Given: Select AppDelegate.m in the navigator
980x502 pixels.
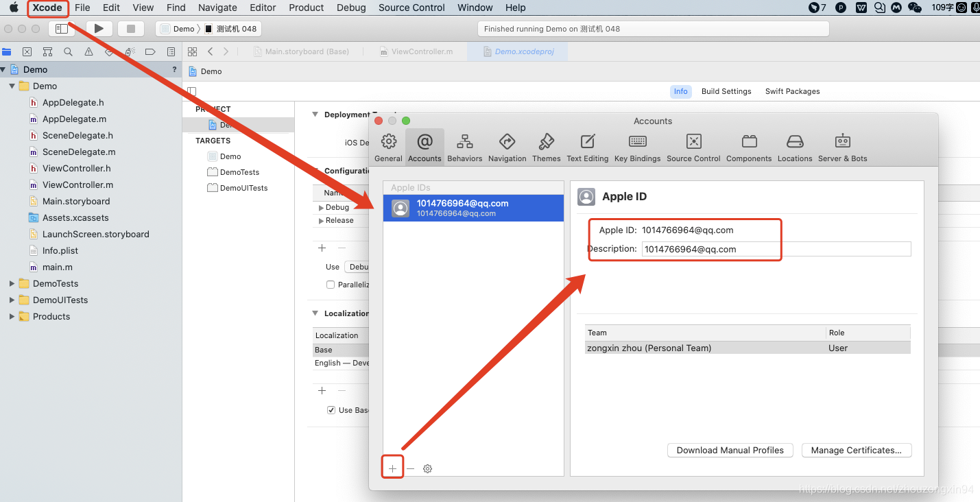Looking at the screenshot, I should pyautogui.click(x=74, y=119).
